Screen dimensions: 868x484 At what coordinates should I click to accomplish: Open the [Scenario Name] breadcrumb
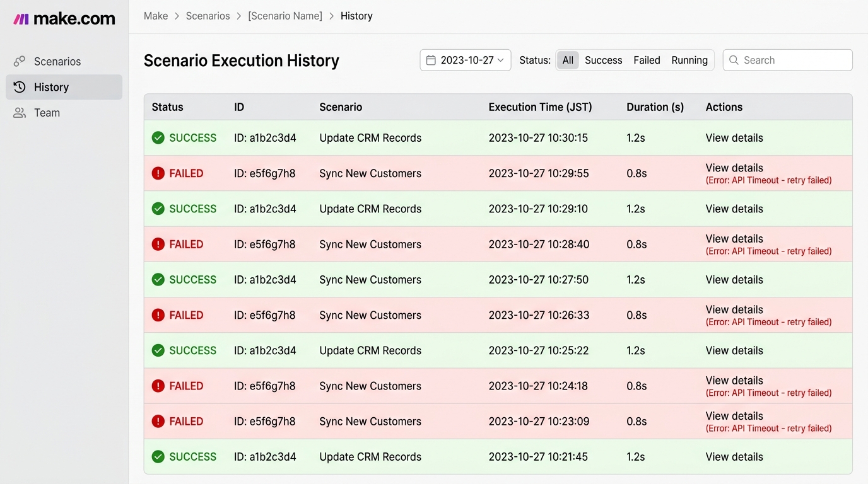coord(285,16)
